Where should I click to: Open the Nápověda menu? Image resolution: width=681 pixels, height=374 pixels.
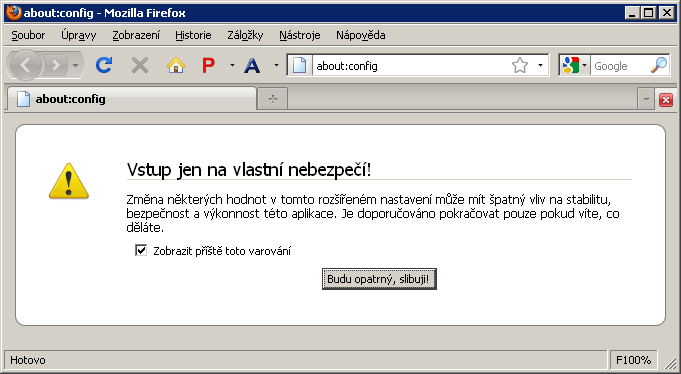(360, 35)
